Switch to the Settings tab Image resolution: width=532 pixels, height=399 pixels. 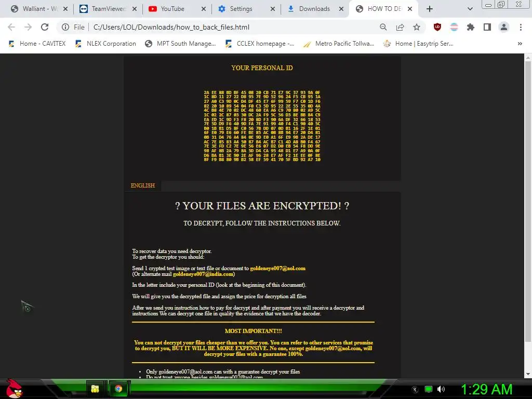(x=245, y=9)
